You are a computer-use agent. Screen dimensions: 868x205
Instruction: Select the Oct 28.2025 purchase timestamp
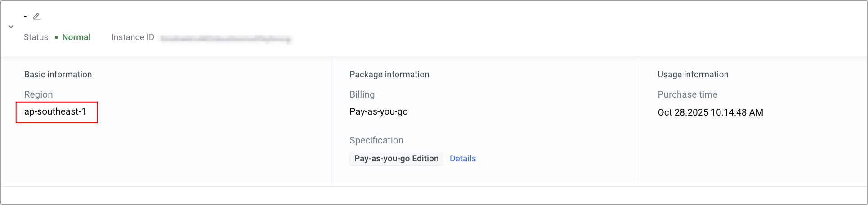[x=710, y=112]
